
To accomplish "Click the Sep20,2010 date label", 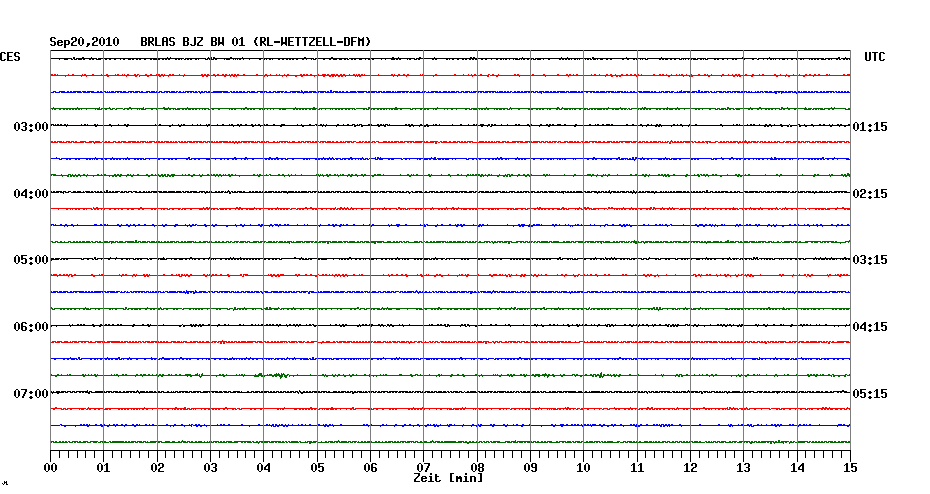I will pyautogui.click(x=85, y=42).
